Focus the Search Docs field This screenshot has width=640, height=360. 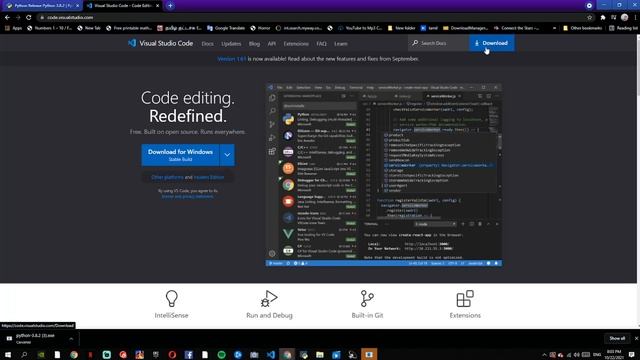(x=438, y=43)
